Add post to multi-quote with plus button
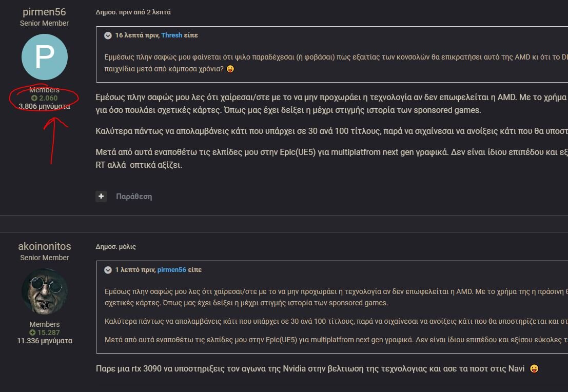This screenshot has height=392, width=568. pyautogui.click(x=101, y=197)
